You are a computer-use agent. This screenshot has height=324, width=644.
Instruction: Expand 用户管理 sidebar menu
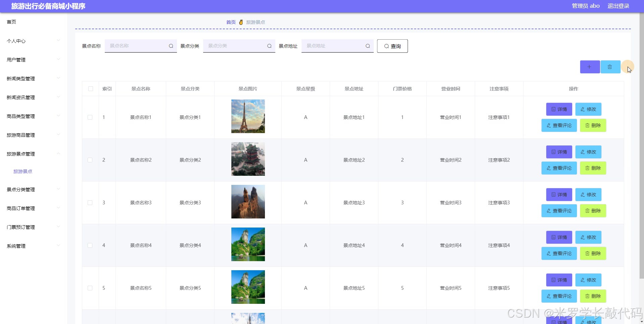click(34, 60)
